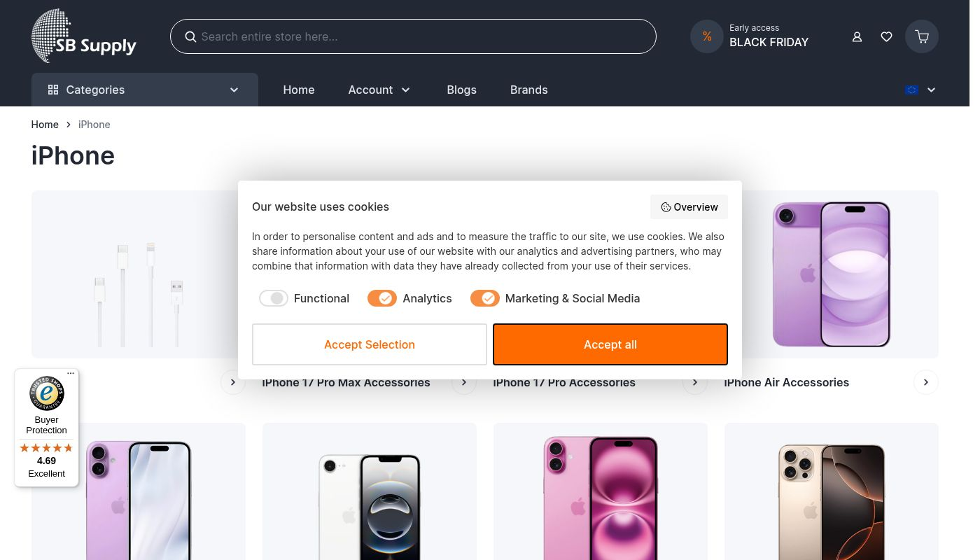Click the arrow beside iPhone Air Accessories
Image resolution: width=980 pixels, height=560 pixels.
pyautogui.click(x=925, y=382)
